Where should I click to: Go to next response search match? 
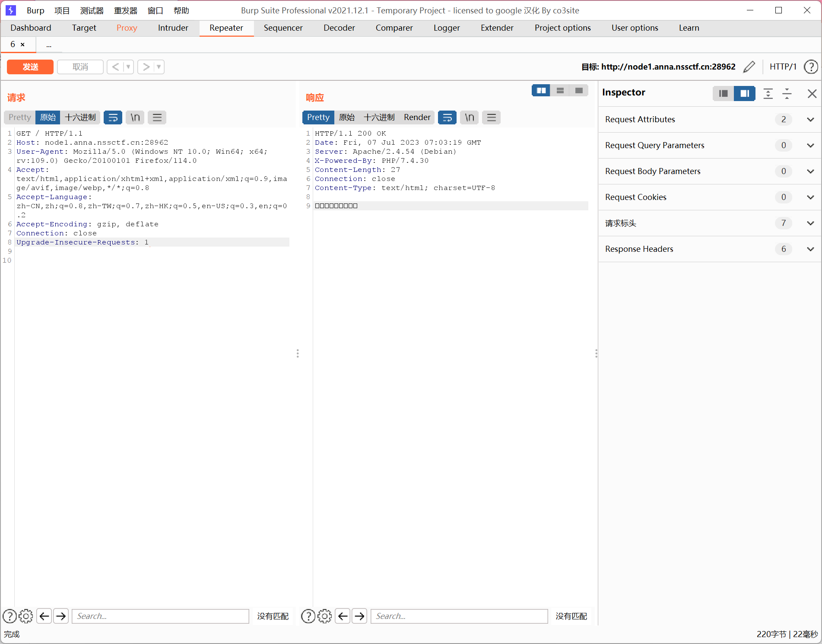click(359, 616)
